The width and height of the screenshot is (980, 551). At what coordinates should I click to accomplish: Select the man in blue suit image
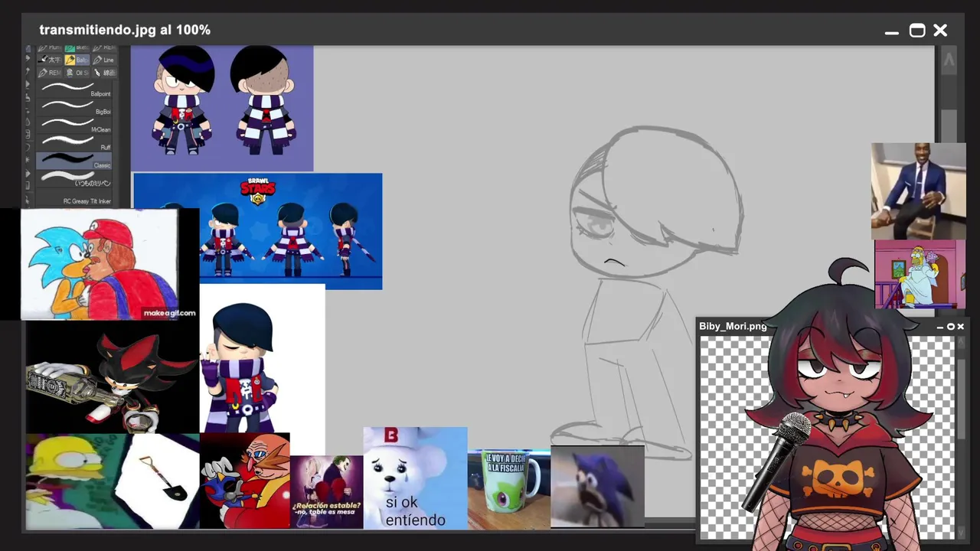click(x=919, y=191)
